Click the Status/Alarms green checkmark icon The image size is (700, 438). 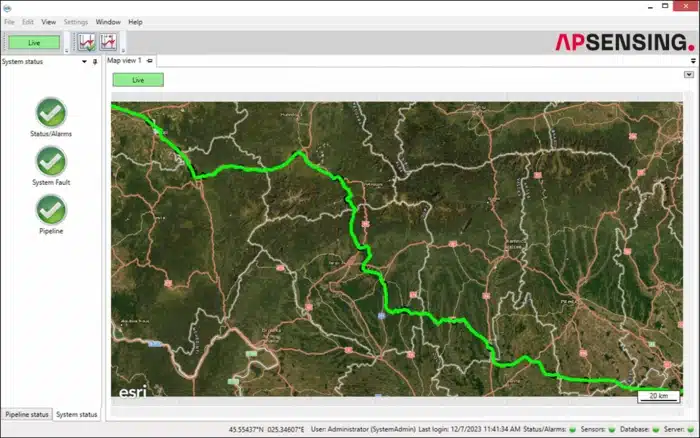click(x=51, y=112)
